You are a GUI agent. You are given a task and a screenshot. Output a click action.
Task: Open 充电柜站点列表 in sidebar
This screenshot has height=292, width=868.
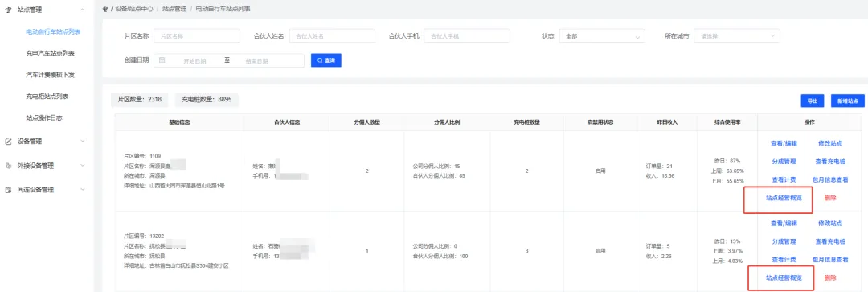pos(47,96)
